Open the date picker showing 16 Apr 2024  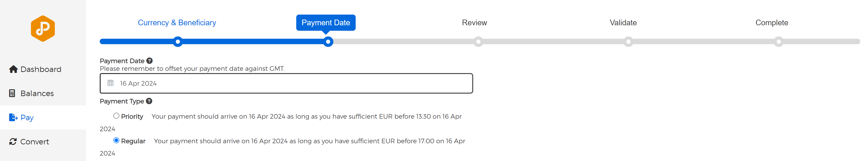(286, 83)
